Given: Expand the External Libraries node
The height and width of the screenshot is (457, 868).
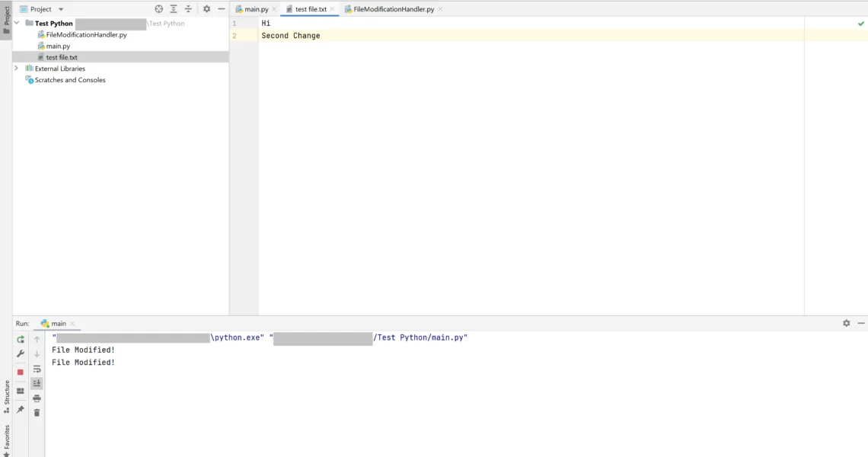Looking at the screenshot, I should click(17, 69).
